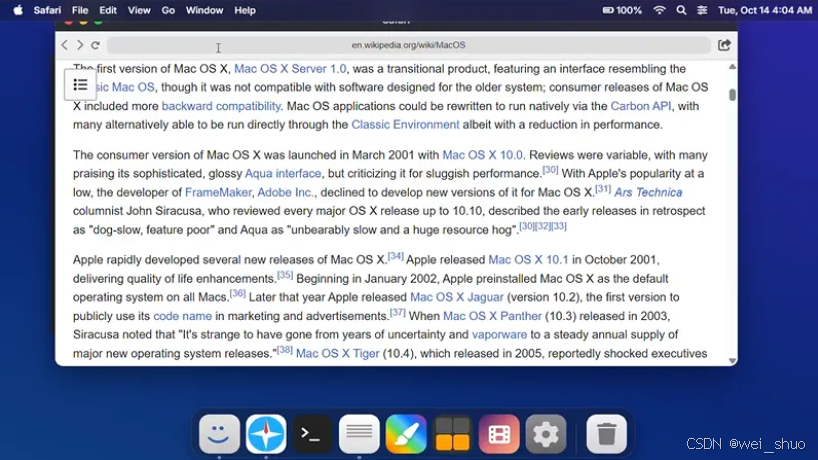Open the code name link
The width and height of the screenshot is (818, 460).
183,316
